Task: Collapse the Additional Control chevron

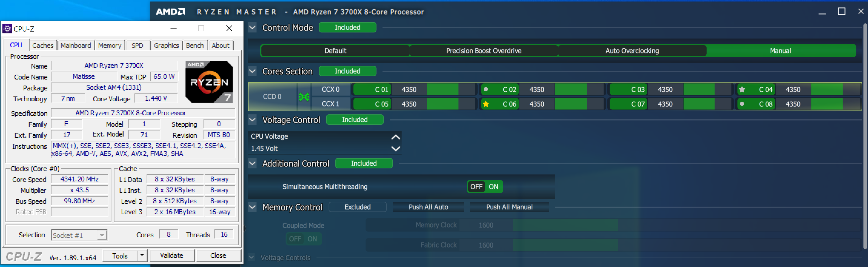Action: pos(252,163)
